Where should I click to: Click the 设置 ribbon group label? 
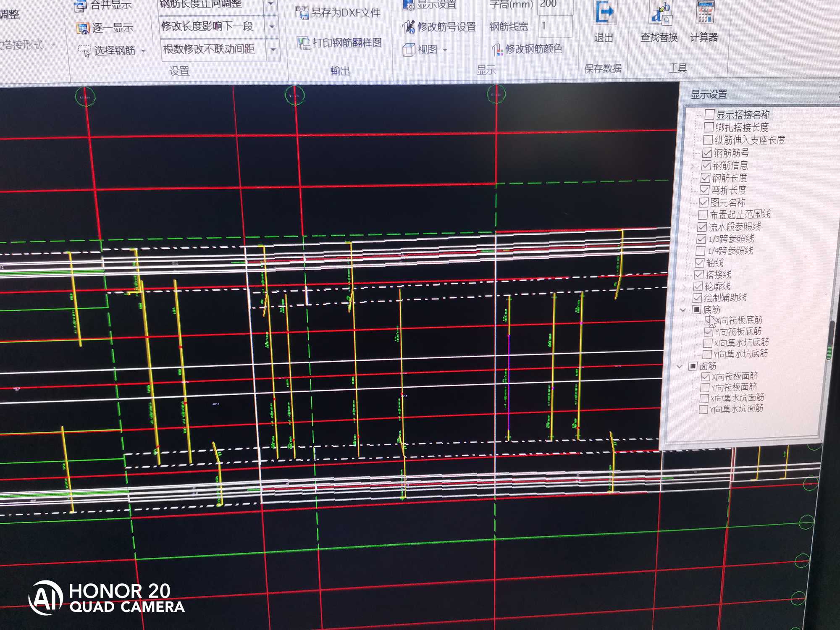click(179, 71)
